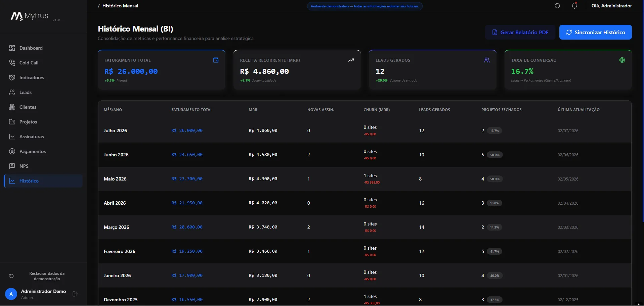The height and width of the screenshot is (306, 644).
Task: Click the ÚLTIMA ATUALIZAÇÃO column header
Action: (578, 110)
